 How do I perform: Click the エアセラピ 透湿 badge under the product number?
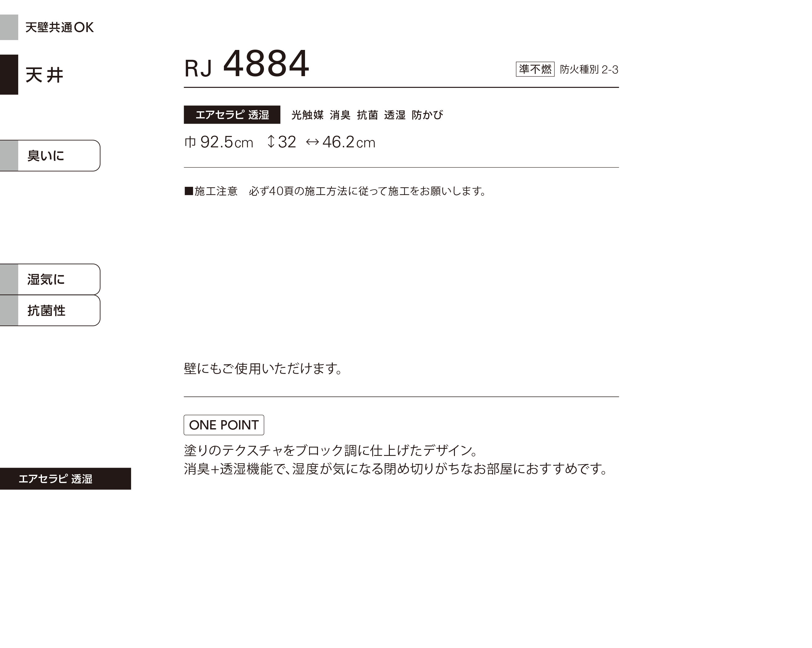[232, 114]
